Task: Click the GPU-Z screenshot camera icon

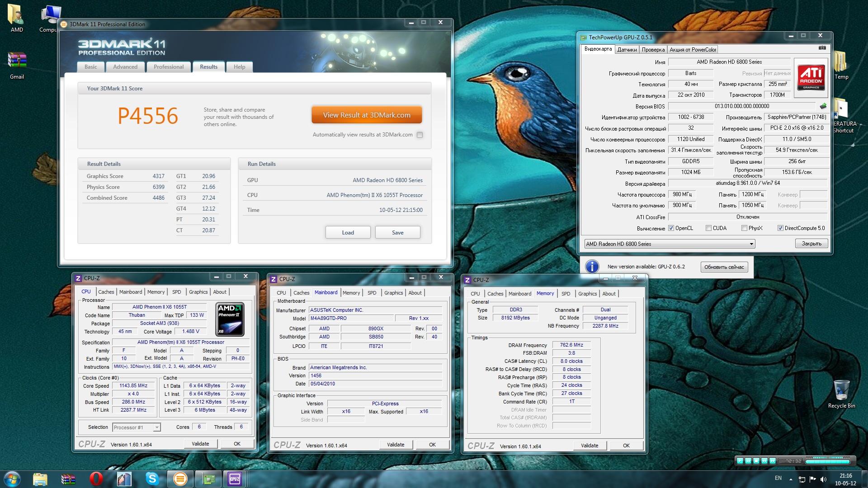Action: (822, 48)
